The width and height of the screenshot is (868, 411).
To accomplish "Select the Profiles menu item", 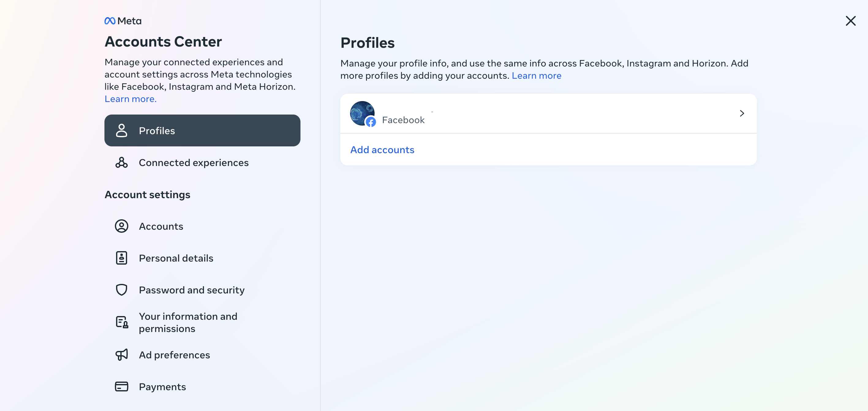I will point(202,130).
